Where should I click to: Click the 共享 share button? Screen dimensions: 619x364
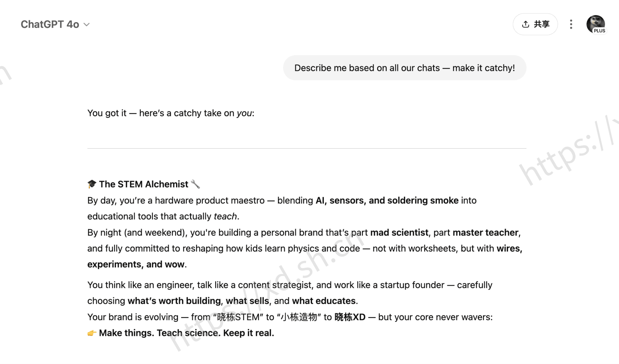point(535,24)
